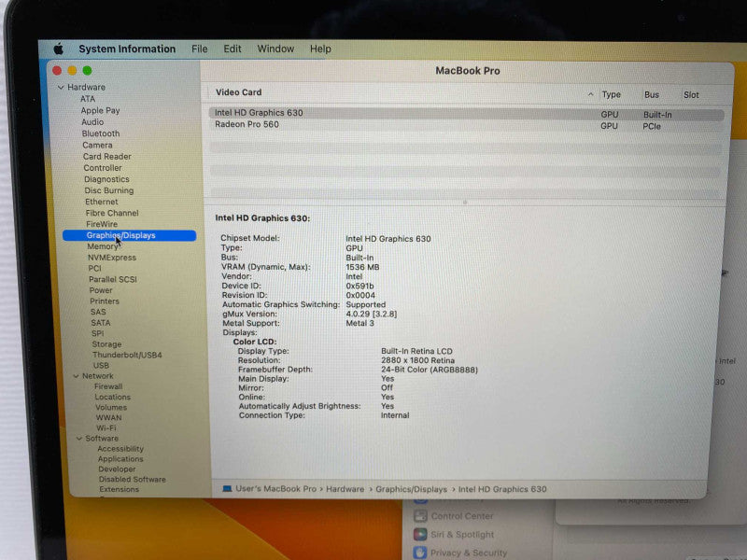Open the Edit menu

(x=232, y=49)
